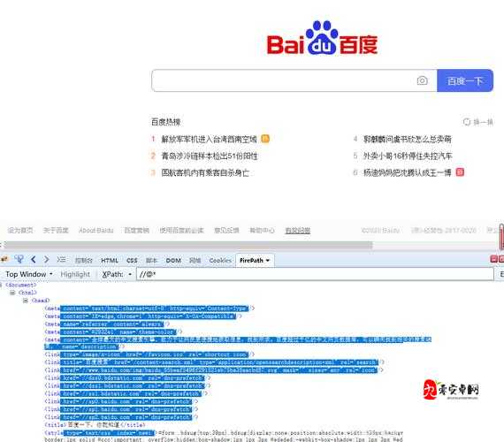
Task: Open the 网络 tab
Action: pyautogui.click(x=195, y=261)
